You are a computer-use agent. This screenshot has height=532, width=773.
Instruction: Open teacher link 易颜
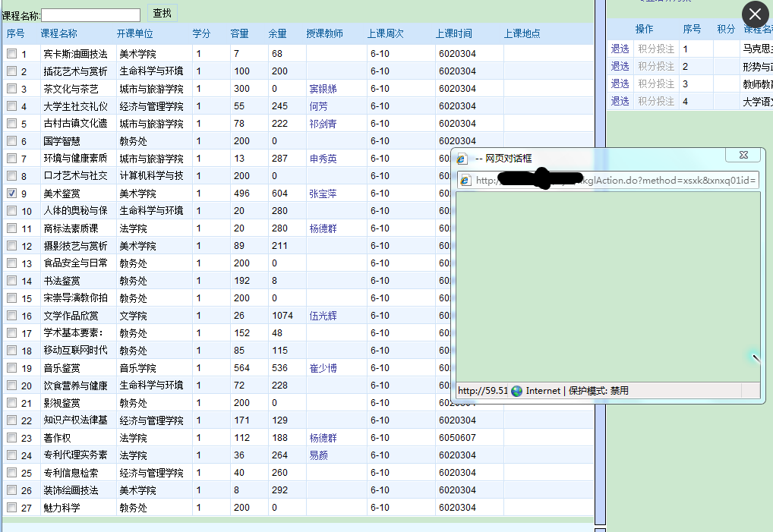318,455
